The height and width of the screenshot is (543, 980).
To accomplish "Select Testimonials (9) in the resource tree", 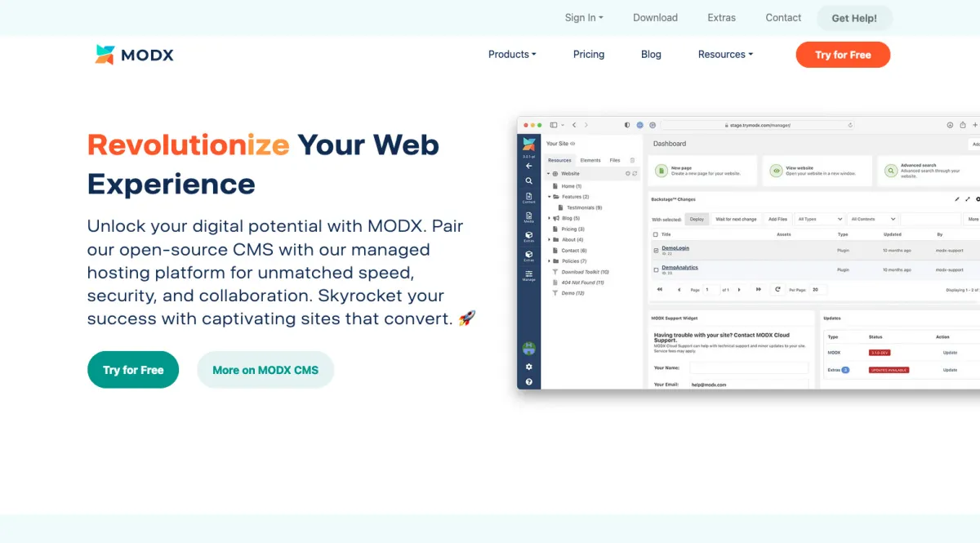I will (584, 207).
